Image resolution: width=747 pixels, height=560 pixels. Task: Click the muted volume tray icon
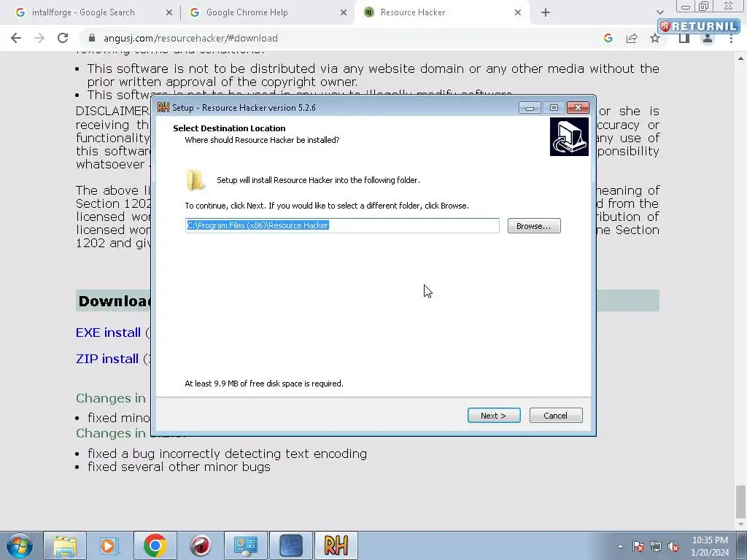(673, 546)
